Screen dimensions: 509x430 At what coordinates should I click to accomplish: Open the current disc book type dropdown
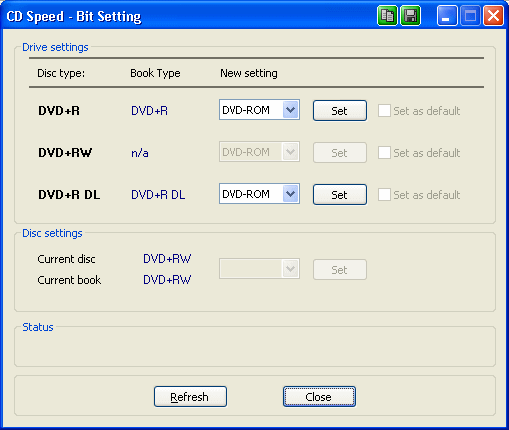[259, 269]
